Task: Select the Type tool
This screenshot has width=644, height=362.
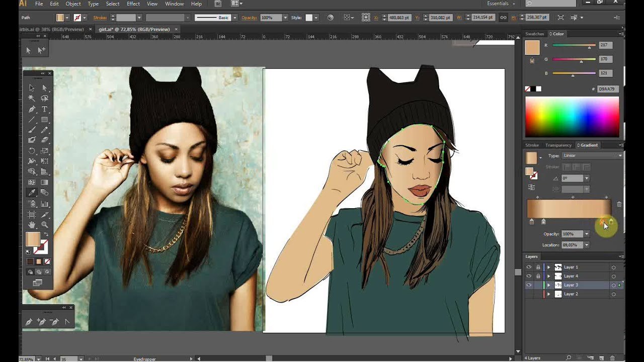Action: click(44, 109)
